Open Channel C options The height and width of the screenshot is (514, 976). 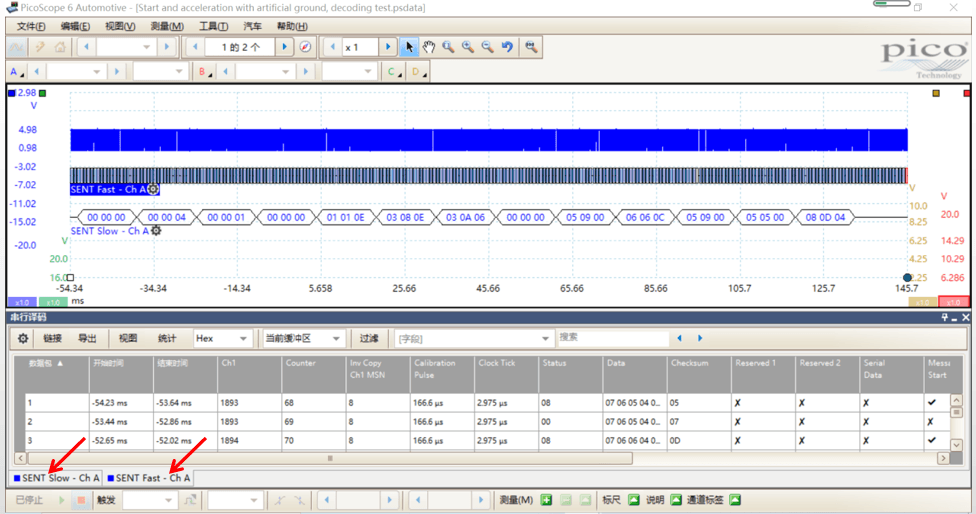pyautogui.click(x=393, y=72)
